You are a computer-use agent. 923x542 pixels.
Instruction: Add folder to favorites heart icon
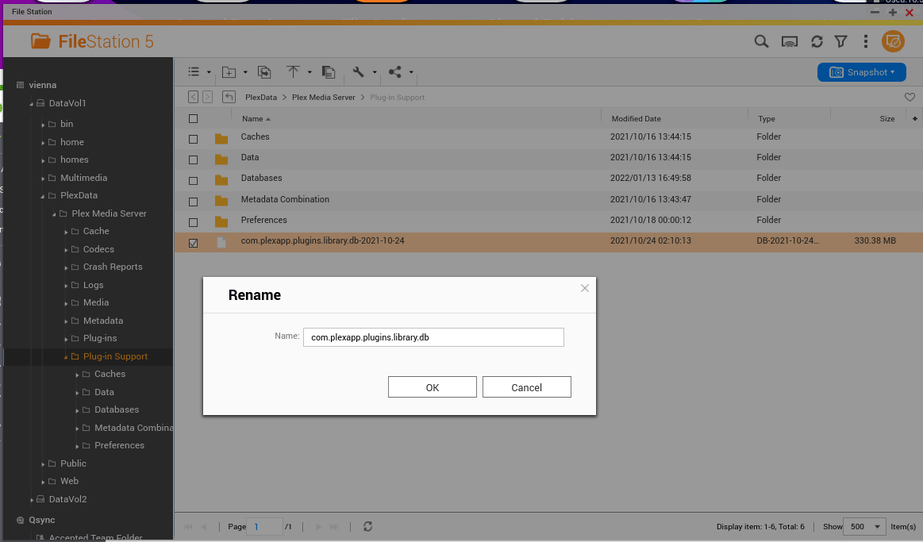909,97
